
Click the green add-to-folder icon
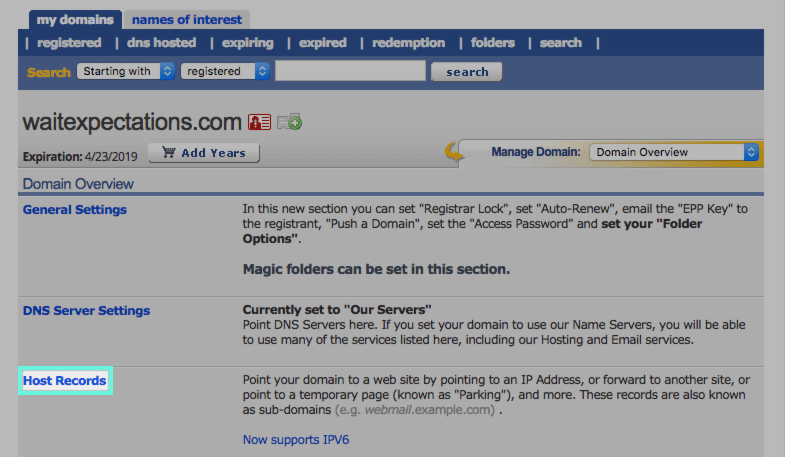(x=289, y=122)
